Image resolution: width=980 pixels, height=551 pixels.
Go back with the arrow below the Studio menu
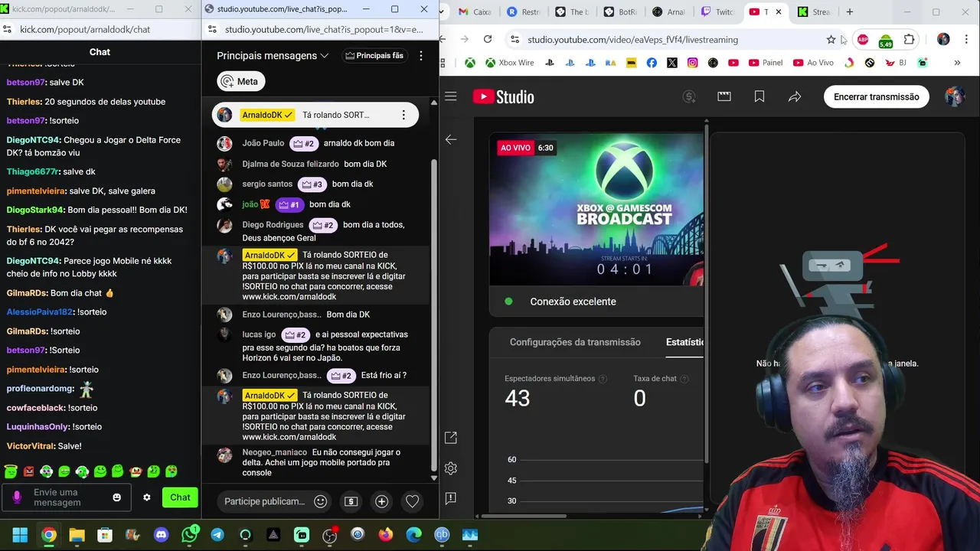[x=451, y=139]
